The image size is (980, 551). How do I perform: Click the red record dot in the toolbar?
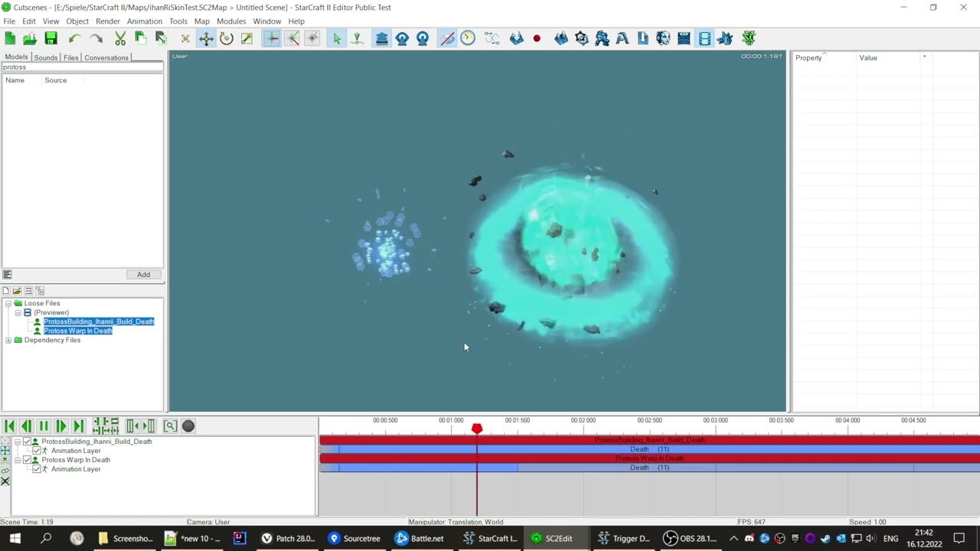[537, 38]
